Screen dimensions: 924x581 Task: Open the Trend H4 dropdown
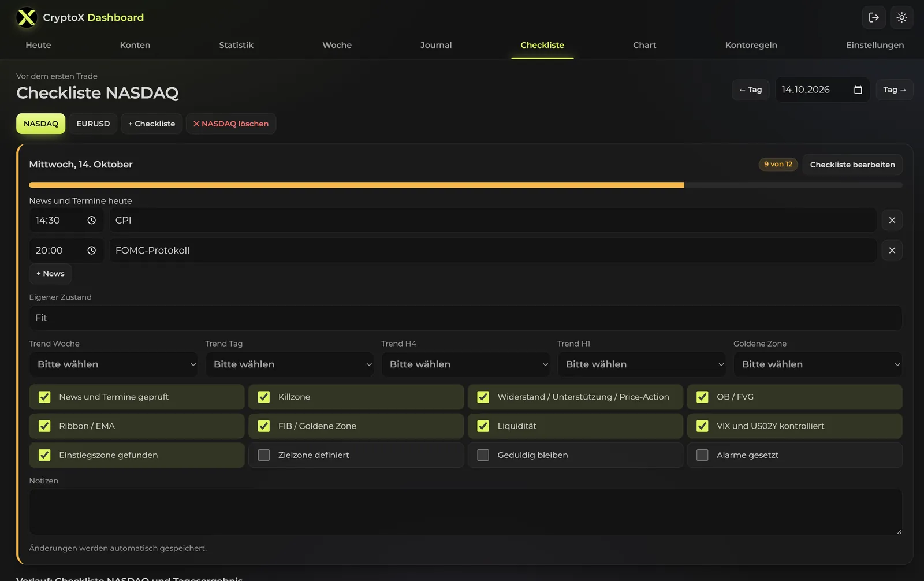(x=466, y=364)
